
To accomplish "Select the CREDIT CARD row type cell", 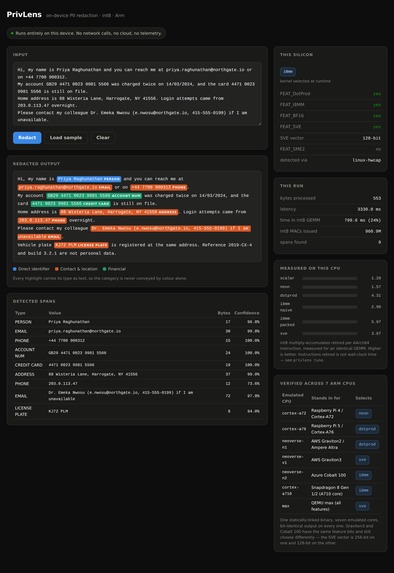I will 29,365.
